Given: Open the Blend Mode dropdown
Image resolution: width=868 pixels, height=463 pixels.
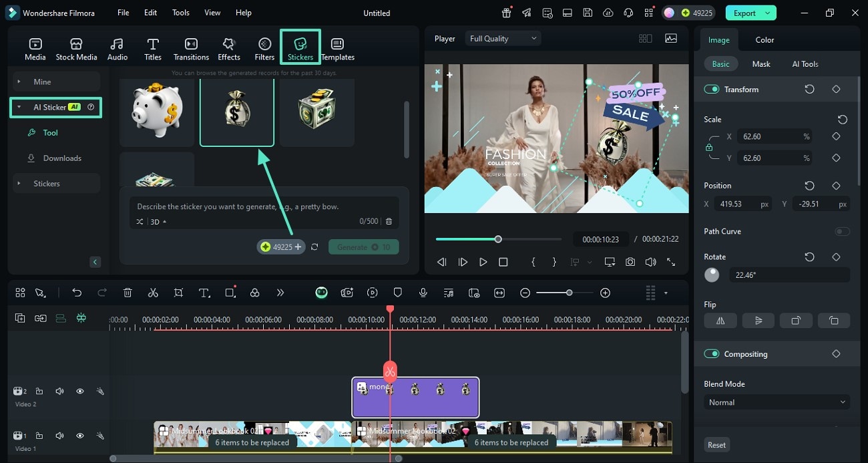Looking at the screenshot, I should (776, 402).
